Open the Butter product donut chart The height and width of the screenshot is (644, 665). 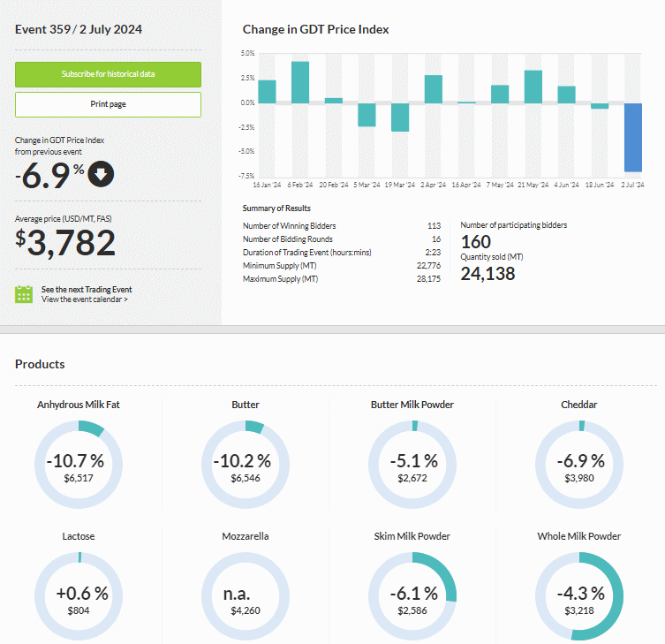(x=246, y=465)
